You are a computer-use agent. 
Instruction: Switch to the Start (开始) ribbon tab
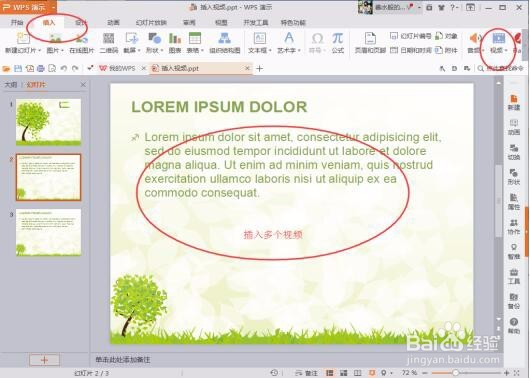click(x=17, y=23)
